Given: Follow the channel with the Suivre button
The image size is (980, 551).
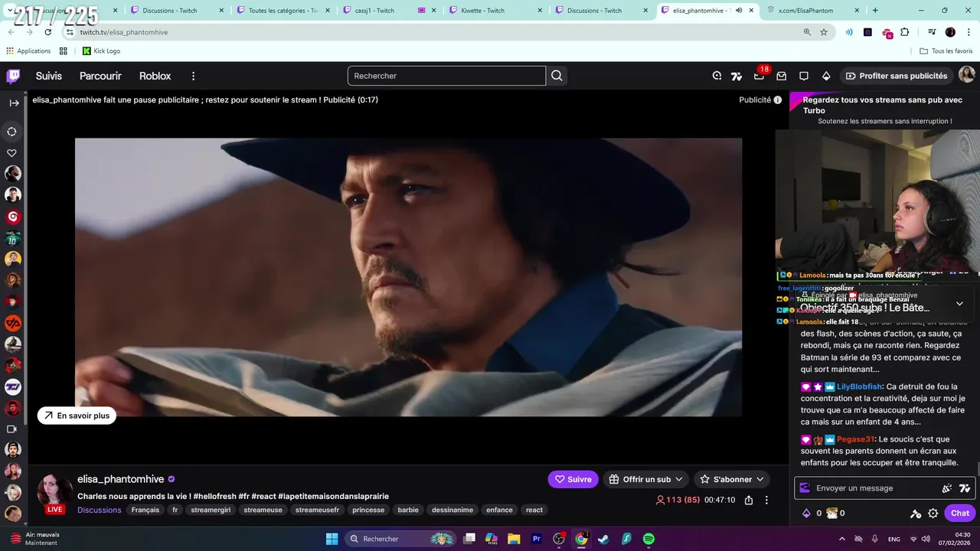Looking at the screenshot, I should [573, 479].
